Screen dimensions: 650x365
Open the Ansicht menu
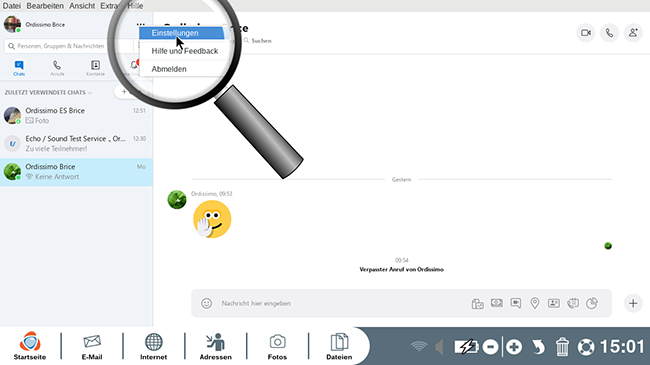[82, 6]
